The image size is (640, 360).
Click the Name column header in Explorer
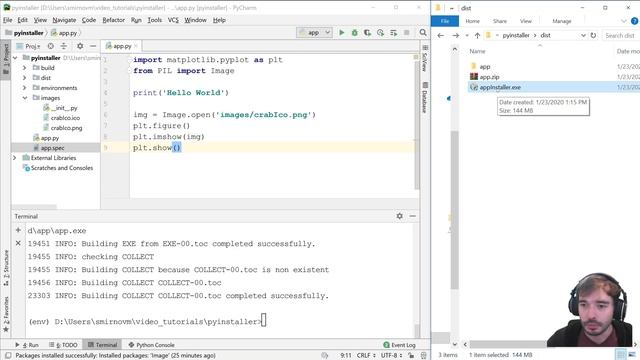pos(478,51)
